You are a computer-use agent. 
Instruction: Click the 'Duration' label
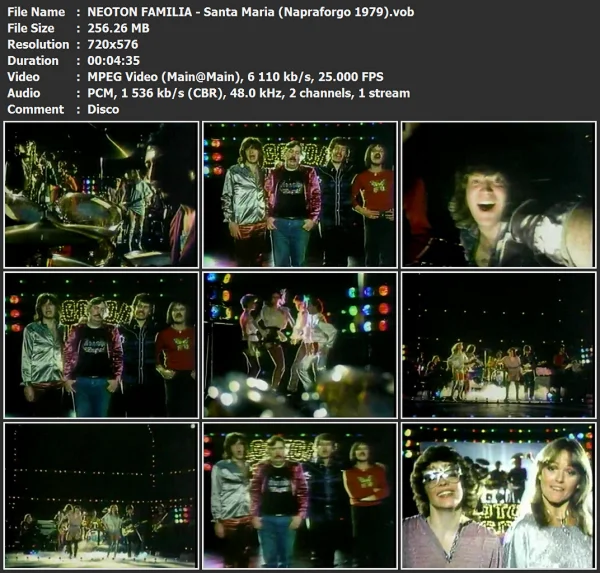point(33,60)
